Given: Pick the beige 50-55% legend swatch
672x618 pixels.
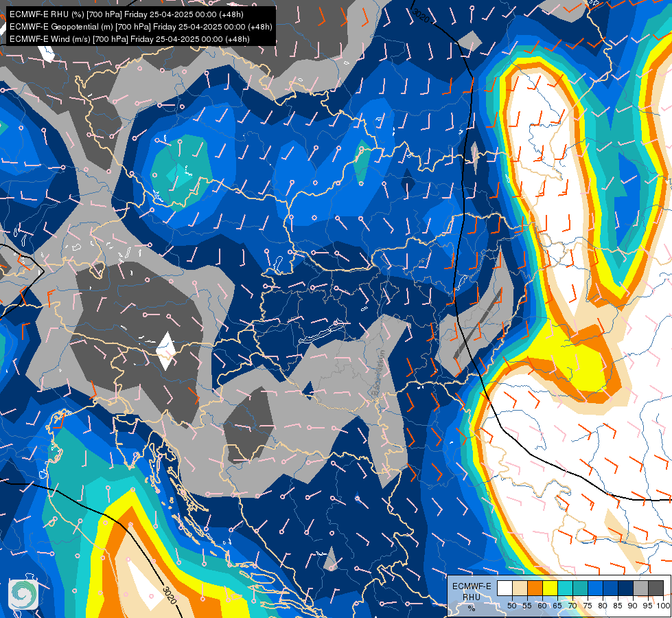Looking at the screenshot, I should point(520,588).
